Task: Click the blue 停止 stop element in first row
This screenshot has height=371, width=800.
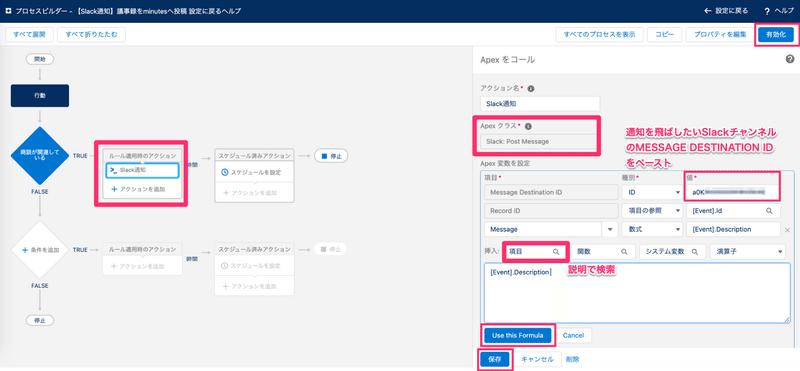Action: pos(331,155)
